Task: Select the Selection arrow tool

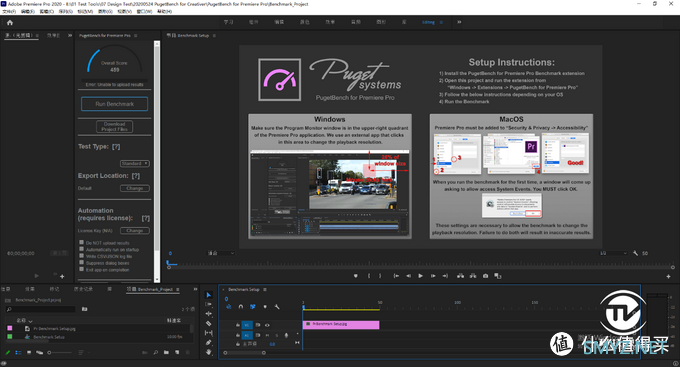Action: tap(209, 295)
